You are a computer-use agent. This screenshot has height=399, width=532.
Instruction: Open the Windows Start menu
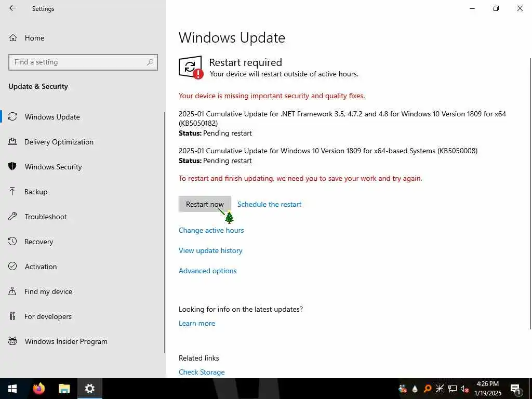coord(12,389)
